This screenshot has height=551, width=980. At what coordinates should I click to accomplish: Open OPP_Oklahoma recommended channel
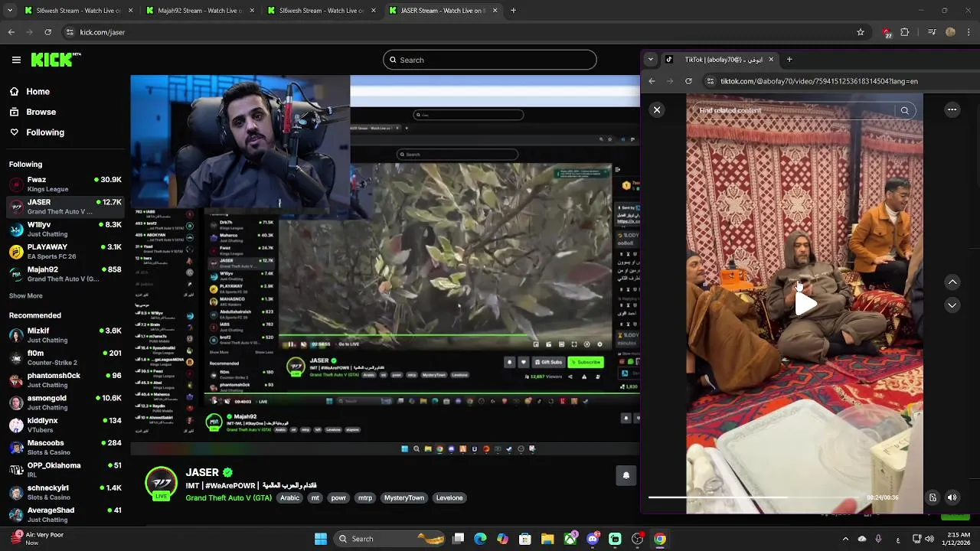pyautogui.click(x=65, y=470)
